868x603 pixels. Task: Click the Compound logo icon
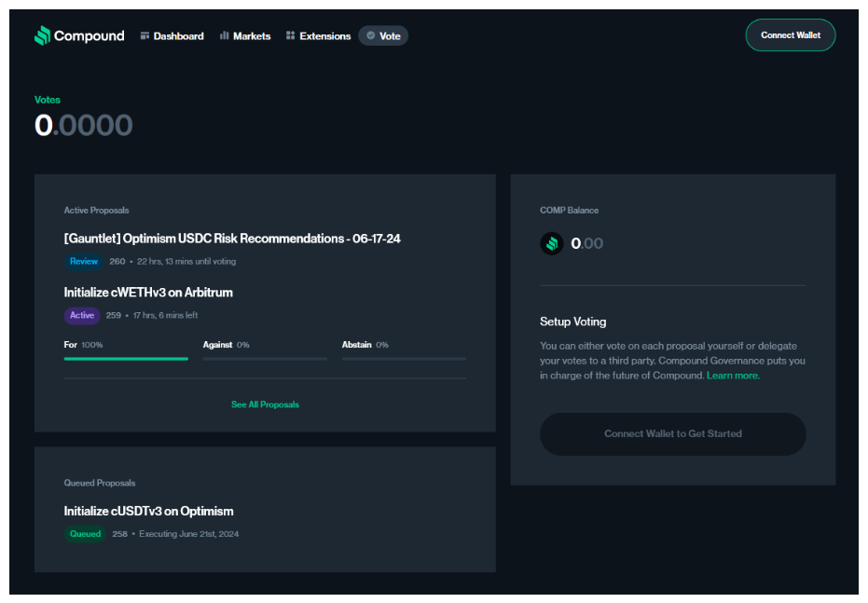point(43,35)
